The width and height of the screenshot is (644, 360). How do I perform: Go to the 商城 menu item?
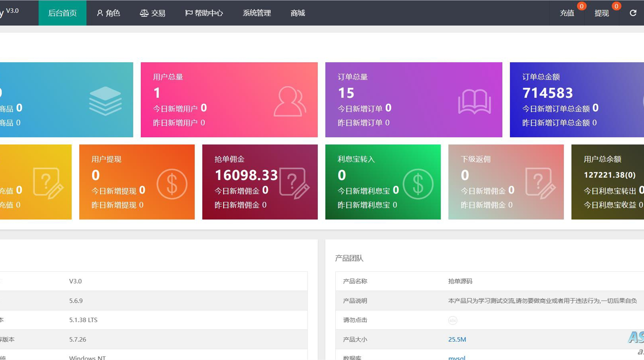tap(298, 13)
